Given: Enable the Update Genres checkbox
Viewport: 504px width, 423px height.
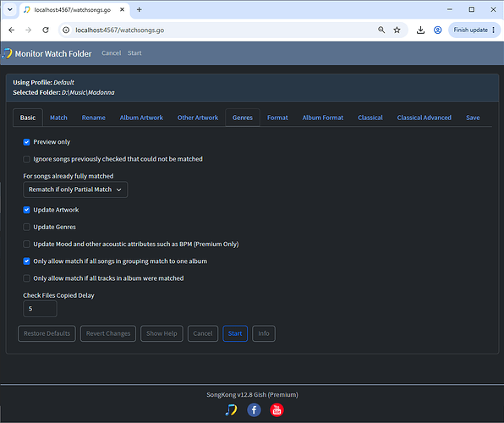Looking at the screenshot, I should pos(27,227).
